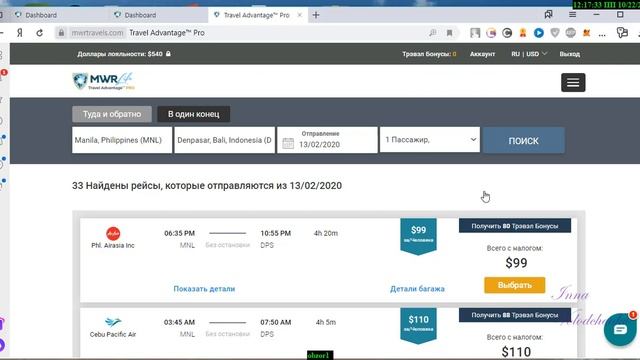Open Детали багажа for Airasia flight
The width and height of the screenshot is (640, 360).
417,289
